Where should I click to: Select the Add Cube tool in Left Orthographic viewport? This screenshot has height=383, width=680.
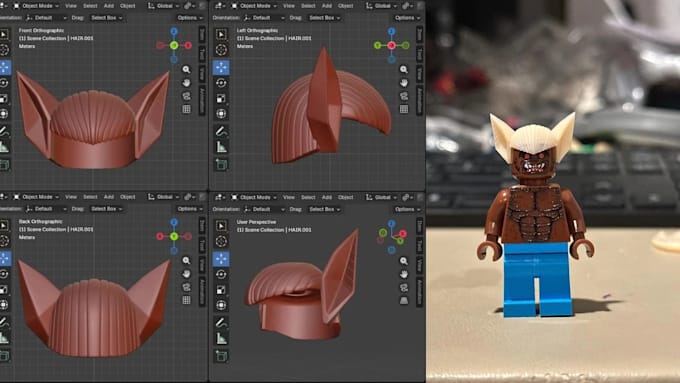(221, 164)
